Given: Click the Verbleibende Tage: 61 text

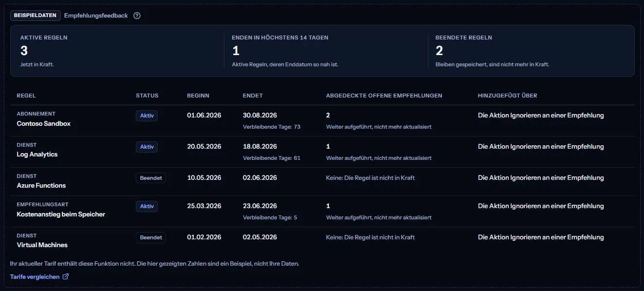Looking at the screenshot, I should tap(272, 158).
